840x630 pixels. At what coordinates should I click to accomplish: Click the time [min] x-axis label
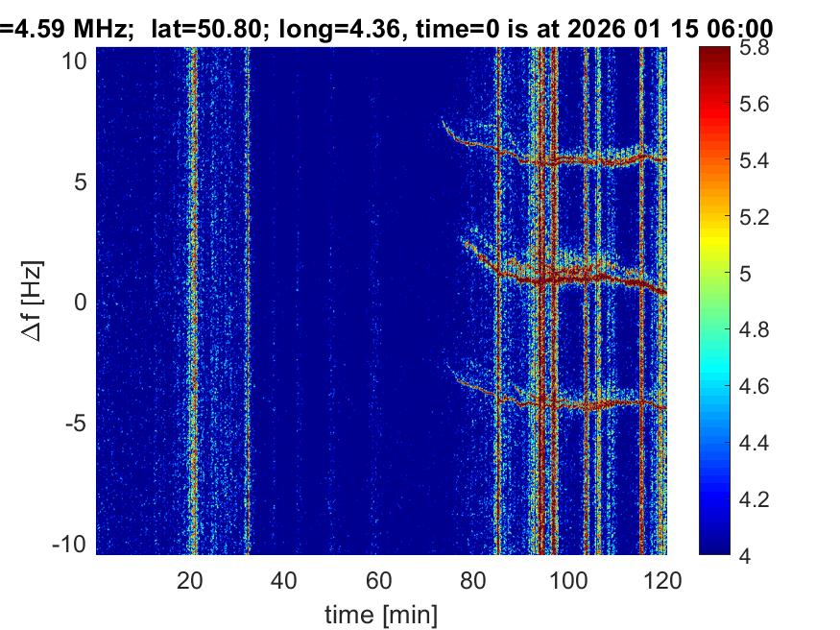coord(381,612)
